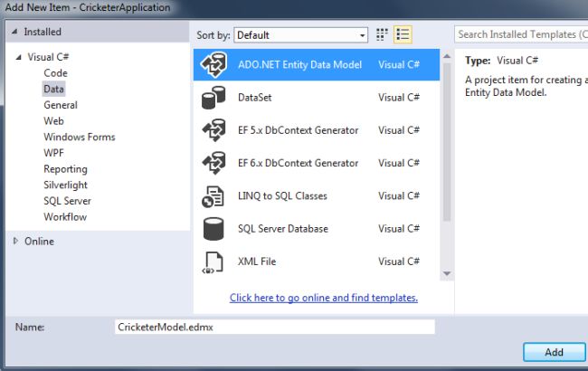This screenshot has height=371, width=588.
Task: Collapse the Installed templates section
Action: coord(11,32)
